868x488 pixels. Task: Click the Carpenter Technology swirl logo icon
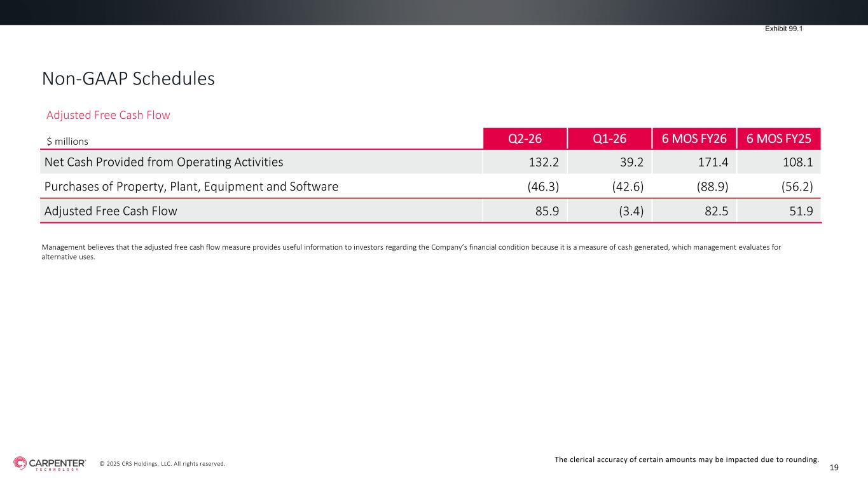(x=20, y=463)
